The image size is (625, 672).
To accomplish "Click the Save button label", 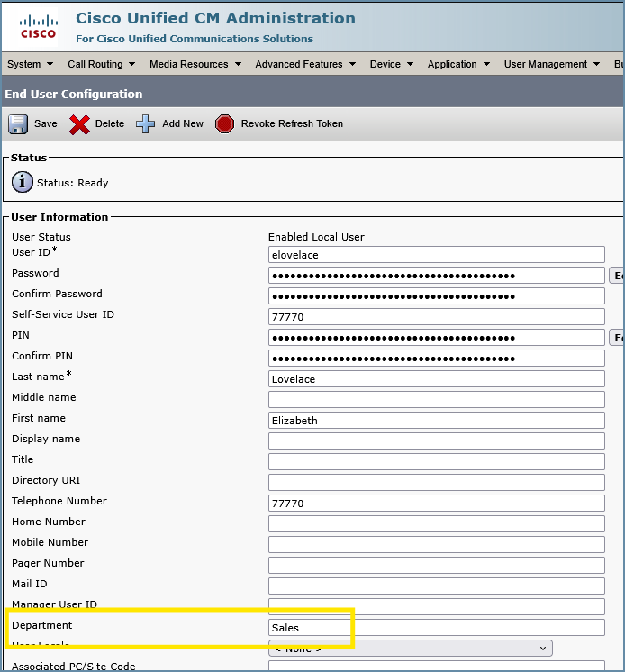I will (45, 123).
